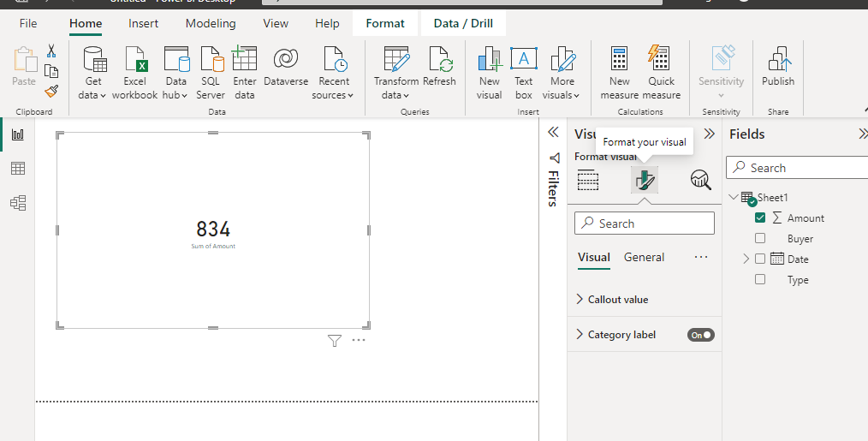Open the Data / Drill ribbon tab

tap(463, 23)
